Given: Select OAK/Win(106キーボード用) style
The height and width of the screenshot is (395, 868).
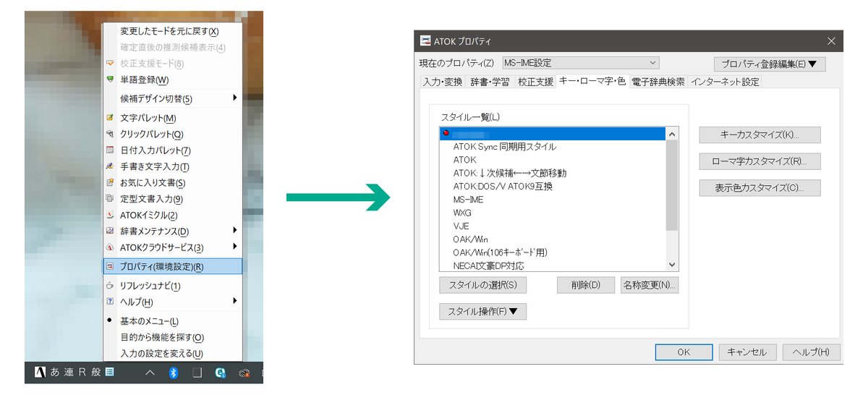Looking at the screenshot, I should tap(553, 252).
